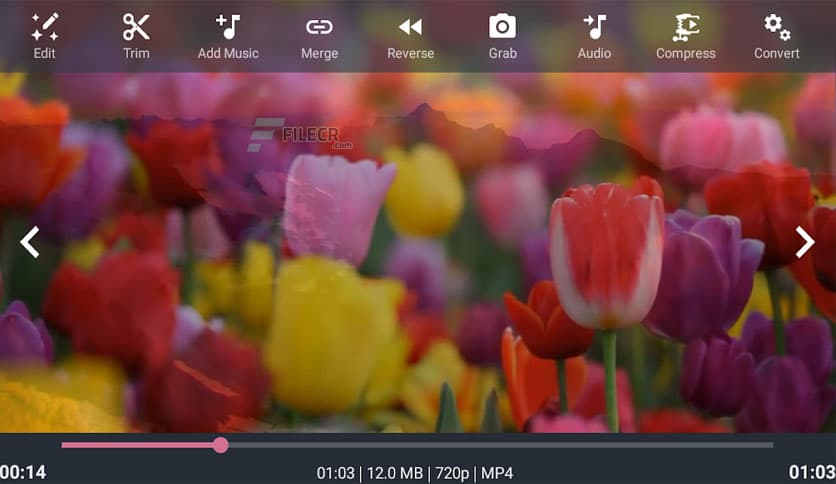Select the Compress video tool
The height and width of the screenshot is (484, 836).
[686, 36]
